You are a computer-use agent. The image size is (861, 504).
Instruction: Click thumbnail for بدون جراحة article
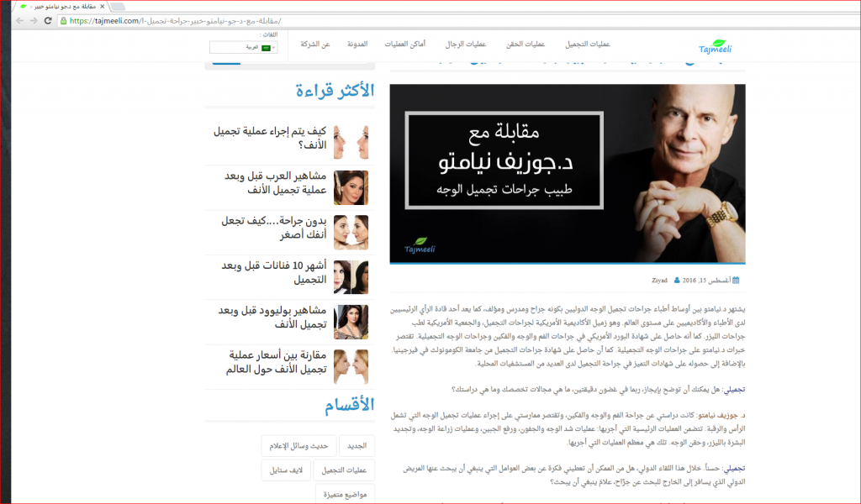(x=351, y=232)
